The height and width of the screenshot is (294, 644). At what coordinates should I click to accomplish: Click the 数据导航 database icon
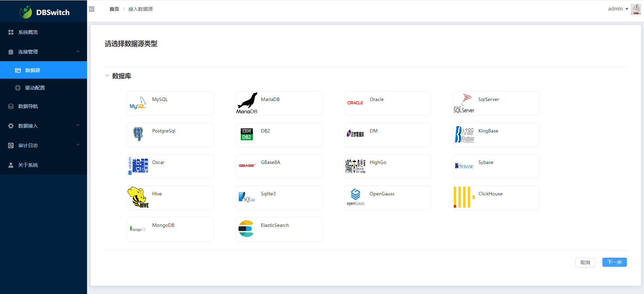11,106
